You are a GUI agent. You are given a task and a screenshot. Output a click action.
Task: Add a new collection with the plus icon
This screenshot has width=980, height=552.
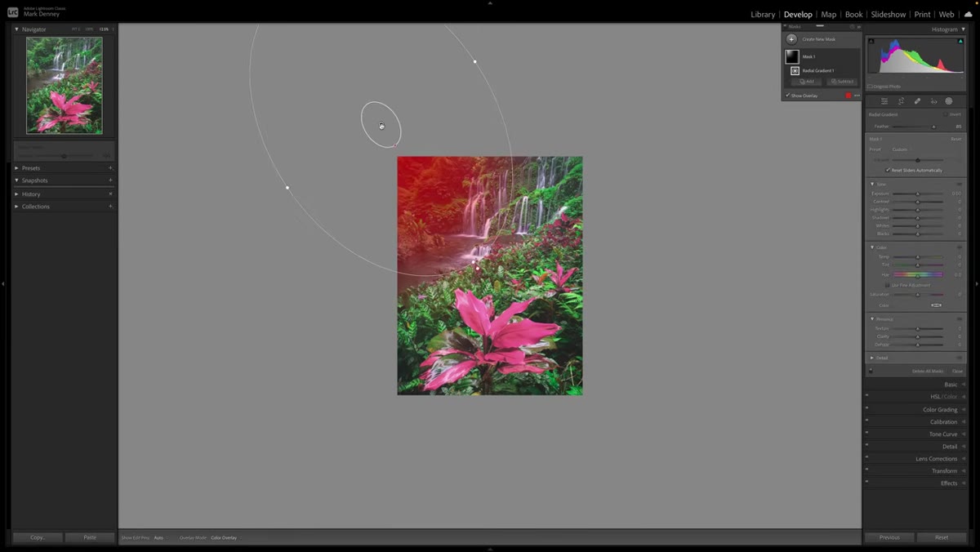point(110,207)
